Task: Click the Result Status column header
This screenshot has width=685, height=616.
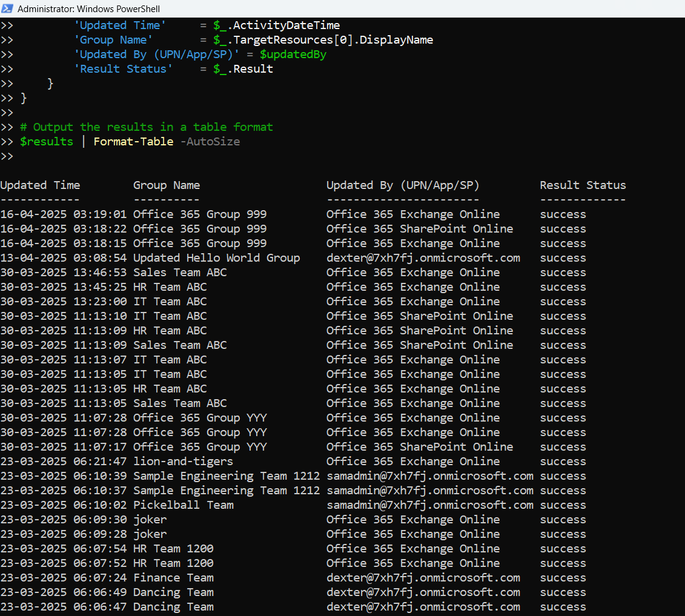Action: [583, 185]
